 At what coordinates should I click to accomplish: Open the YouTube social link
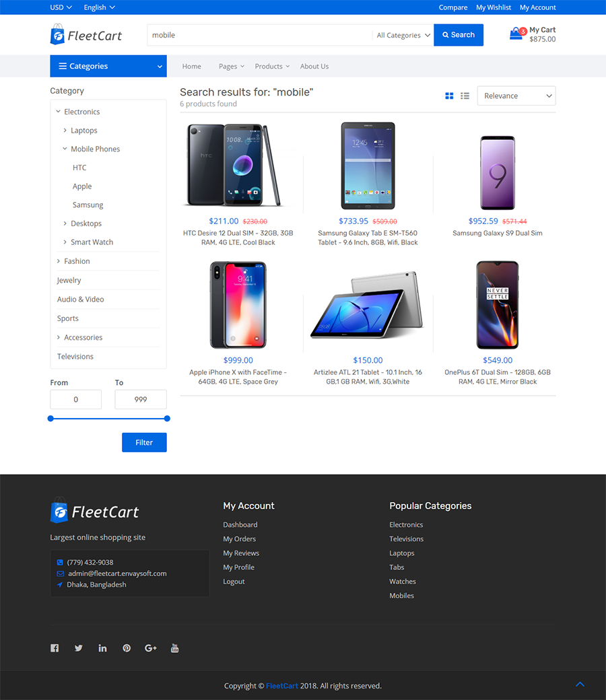174,648
